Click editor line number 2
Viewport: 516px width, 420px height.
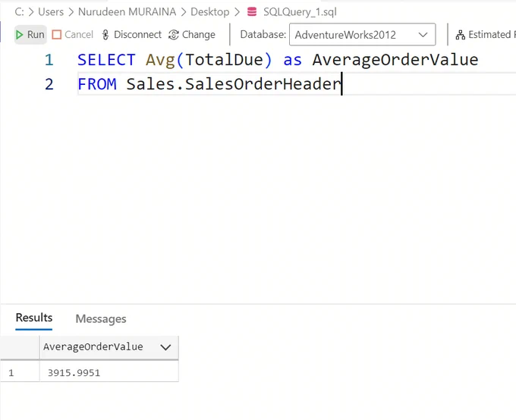pyautogui.click(x=49, y=84)
